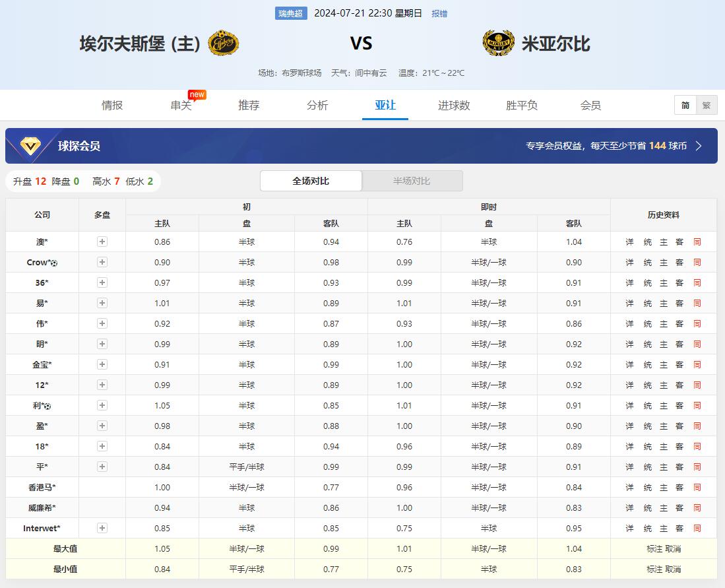The image size is (725, 588).
Task: Click the 球探会员 diamond badge icon
Action: point(30,146)
